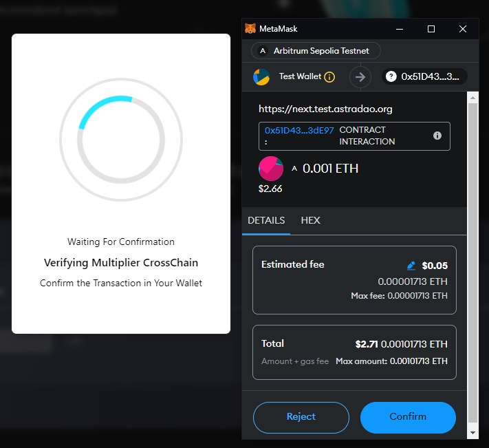489x448 pixels.
Task: Click the info icon next to Test Wallet
Action: 329,77
